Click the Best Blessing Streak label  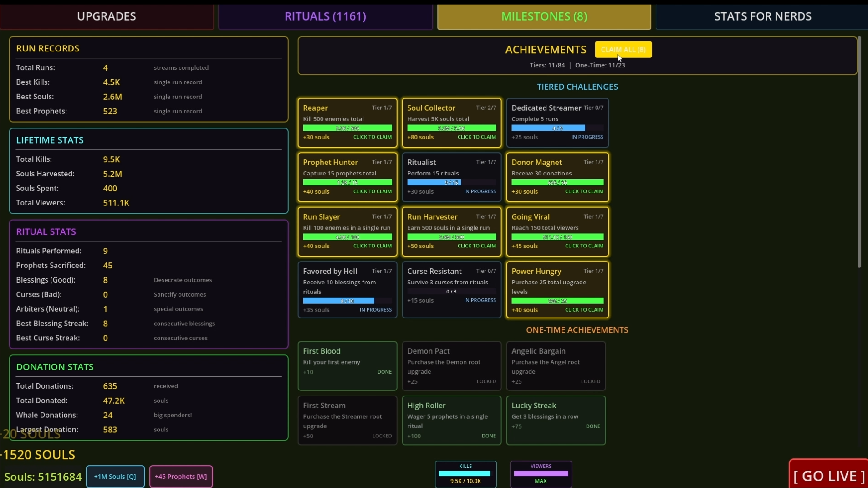(52, 324)
